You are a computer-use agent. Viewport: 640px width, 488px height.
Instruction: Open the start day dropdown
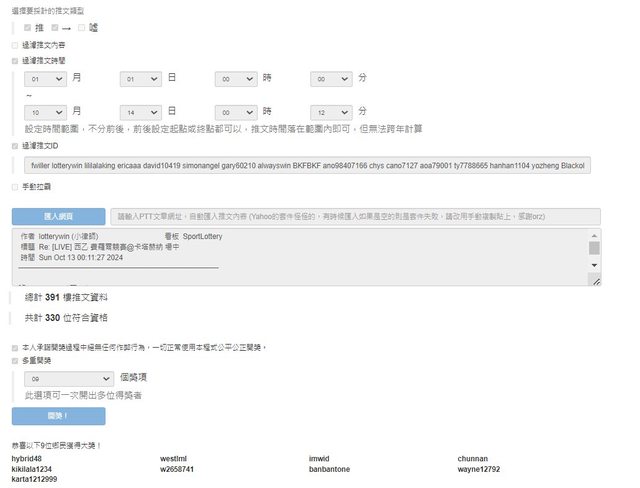click(x=141, y=78)
